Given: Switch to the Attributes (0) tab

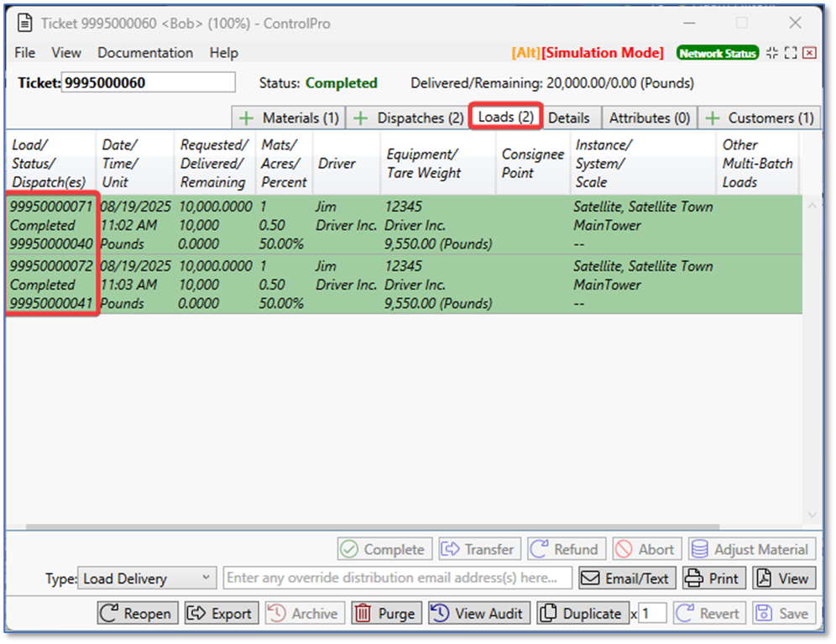Looking at the screenshot, I should pos(649,118).
